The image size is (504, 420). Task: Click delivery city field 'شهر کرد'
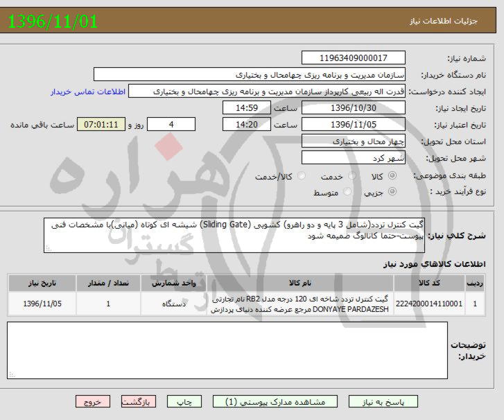tap(354, 158)
